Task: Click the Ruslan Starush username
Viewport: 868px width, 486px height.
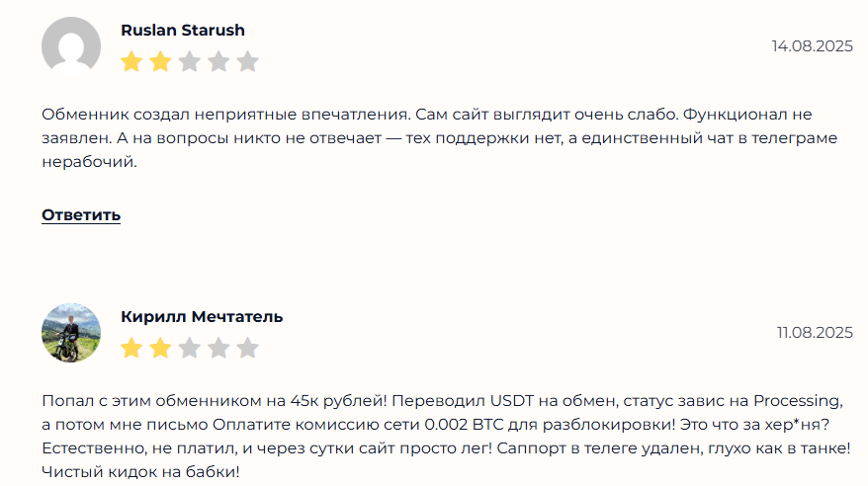Action: [183, 31]
